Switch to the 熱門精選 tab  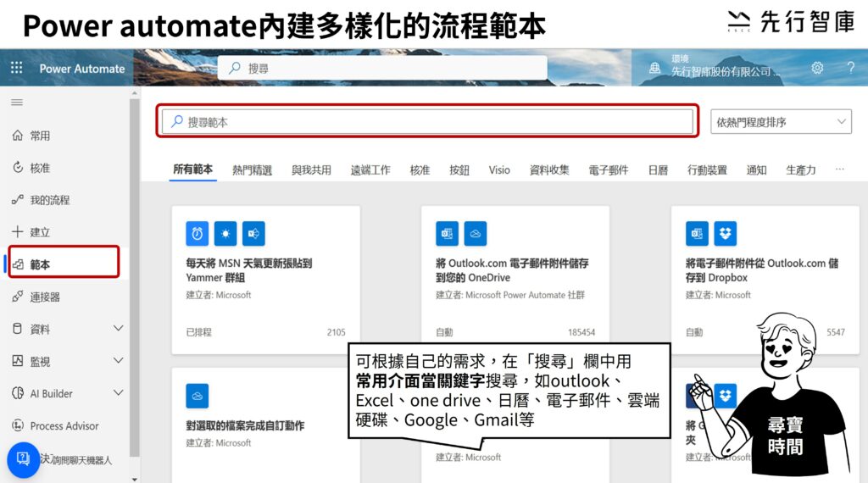pyautogui.click(x=252, y=169)
